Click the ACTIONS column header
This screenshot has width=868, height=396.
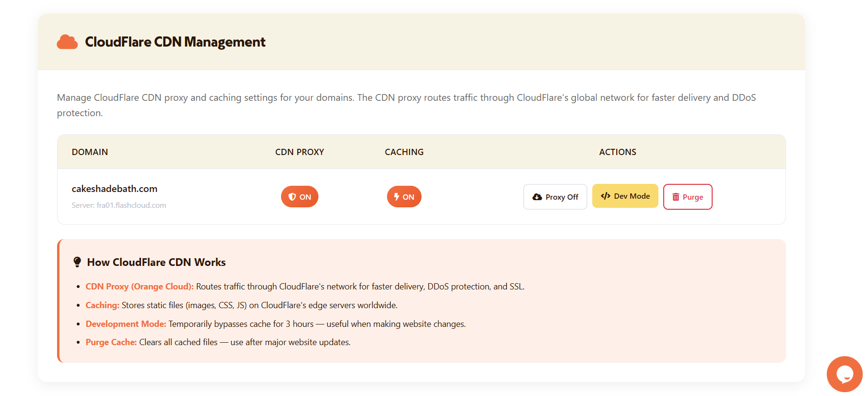tap(618, 152)
